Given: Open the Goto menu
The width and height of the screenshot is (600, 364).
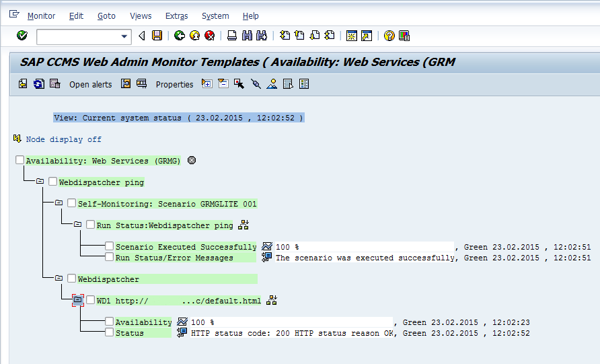Looking at the screenshot, I should click(x=106, y=16).
